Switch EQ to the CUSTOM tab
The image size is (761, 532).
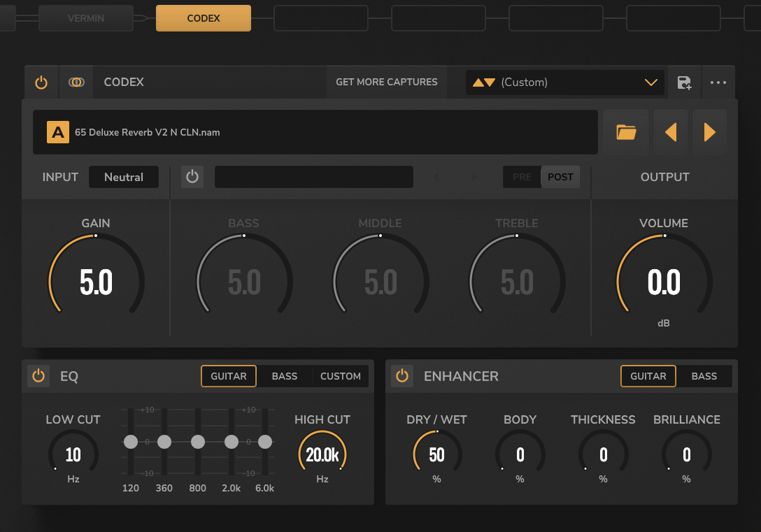click(340, 376)
